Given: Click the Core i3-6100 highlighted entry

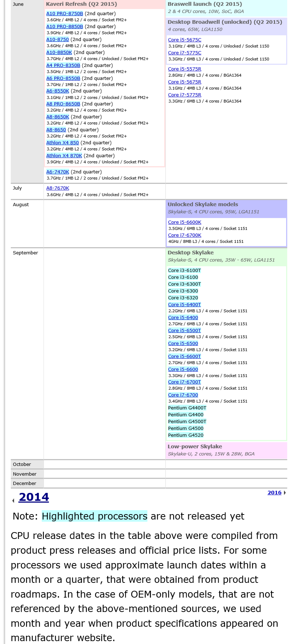Looking at the screenshot, I should point(183,277).
